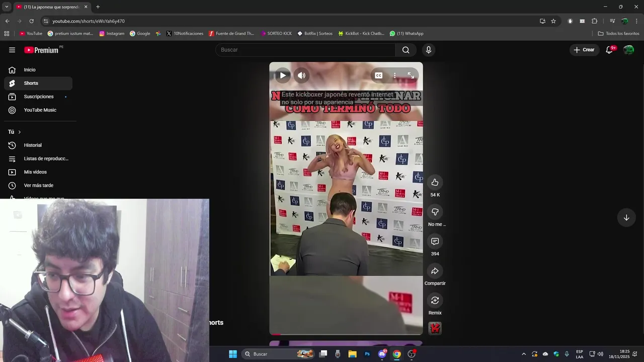This screenshot has width=644, height=362.
Task: Open Suscripciones in the sidebar
Action: pyautogui.click(x=38, y=97)
